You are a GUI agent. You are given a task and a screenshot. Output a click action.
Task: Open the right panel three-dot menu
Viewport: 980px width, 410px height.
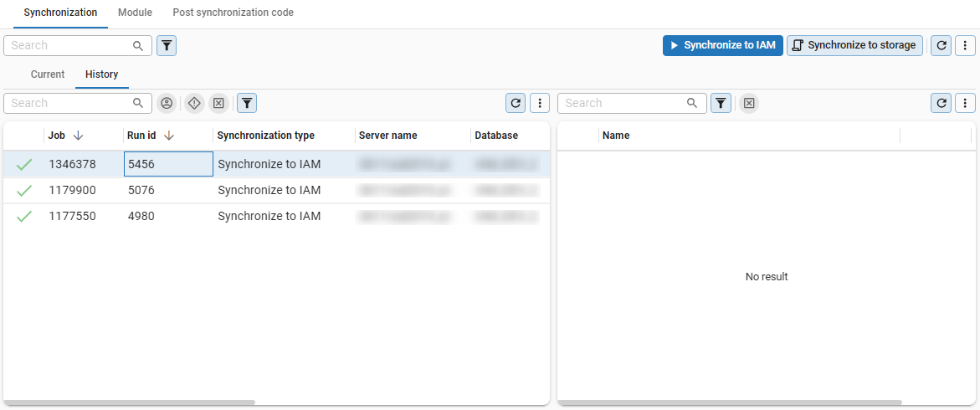966,103
